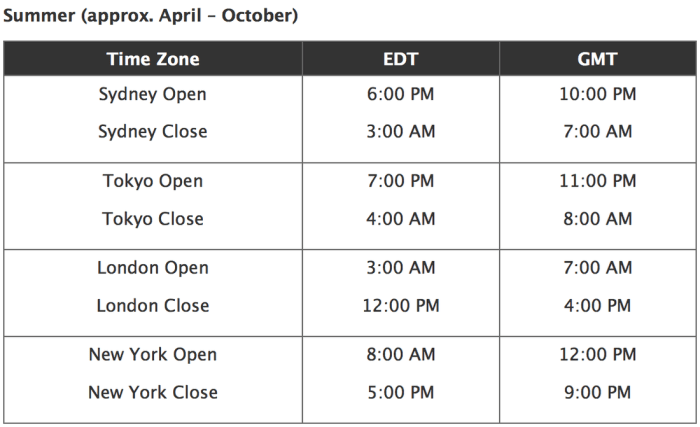Select Sydney Open GMT time 10:00 PM
The image size is (700, 427).
coord(597,94)
